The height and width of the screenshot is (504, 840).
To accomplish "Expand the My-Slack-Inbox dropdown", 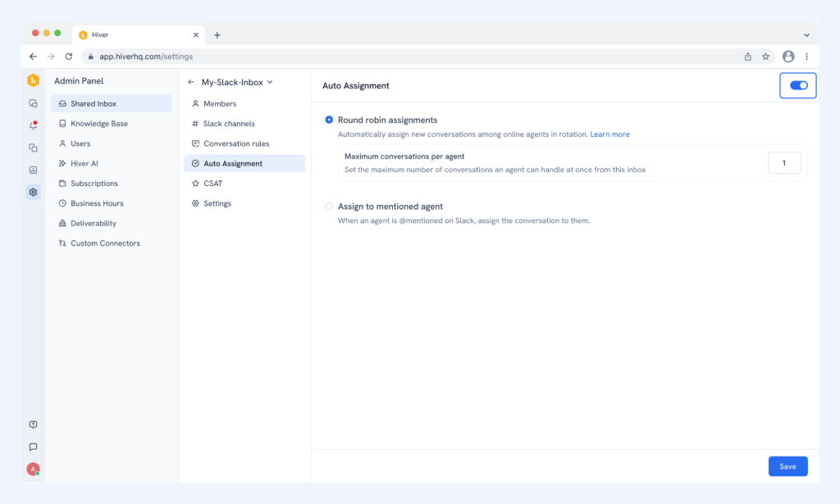I will pos(270,83).
